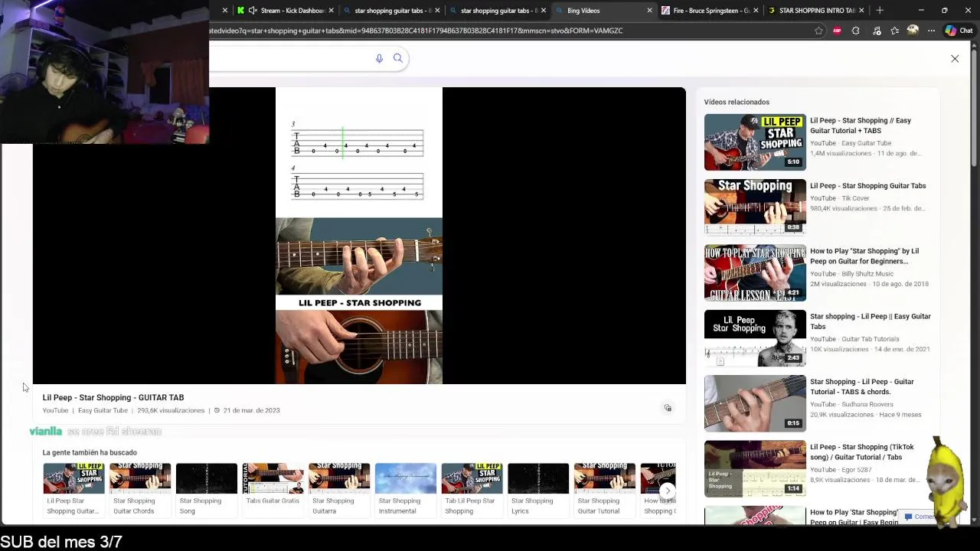The height and width of the screenshot is (551, 980).
Task: Open Star Shopping (TikTok song) tutorial link
Action: (862, 452)
